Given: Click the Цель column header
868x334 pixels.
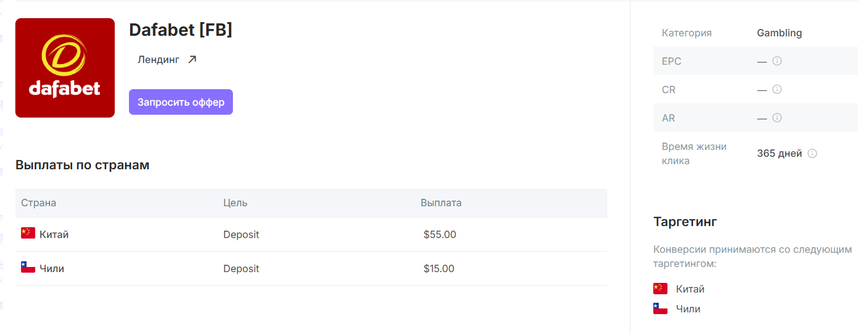Looking at the screenshot, I should pos(235,203).
